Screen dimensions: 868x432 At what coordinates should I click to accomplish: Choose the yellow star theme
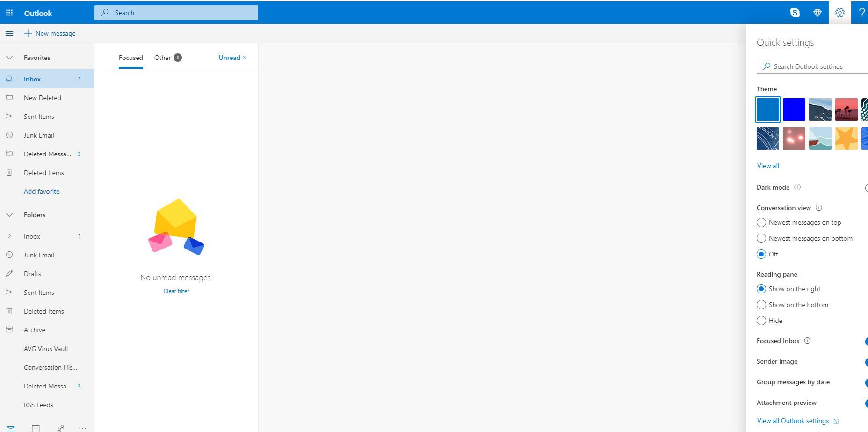pos(846,139)
